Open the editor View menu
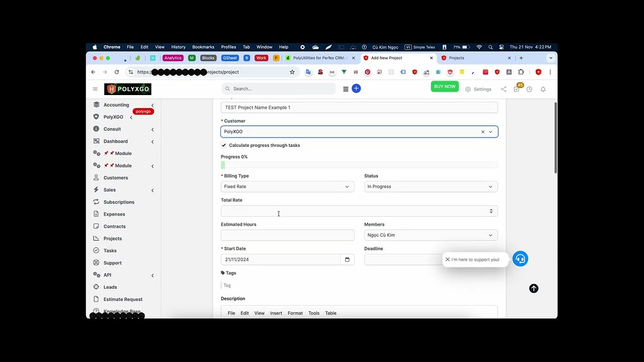This screenshot has width=644, height=362. (259, 313)
